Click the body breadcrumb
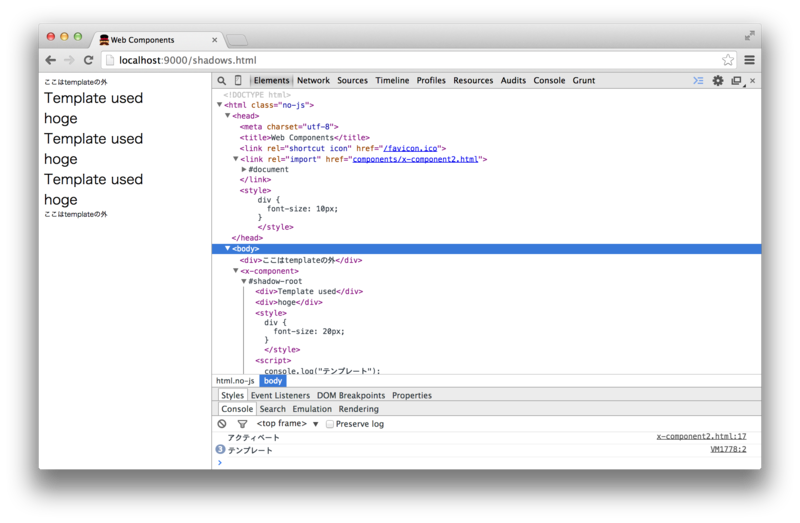 click(x=273, y=381)
